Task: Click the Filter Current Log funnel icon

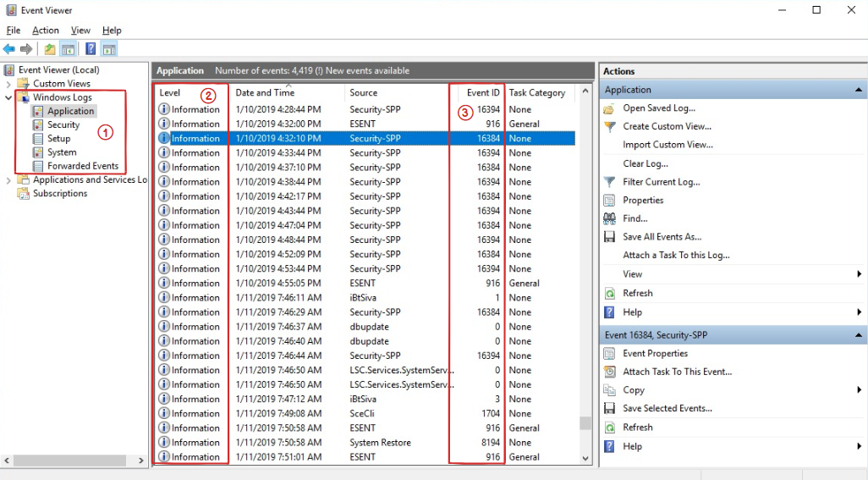Action: (609, 182)
